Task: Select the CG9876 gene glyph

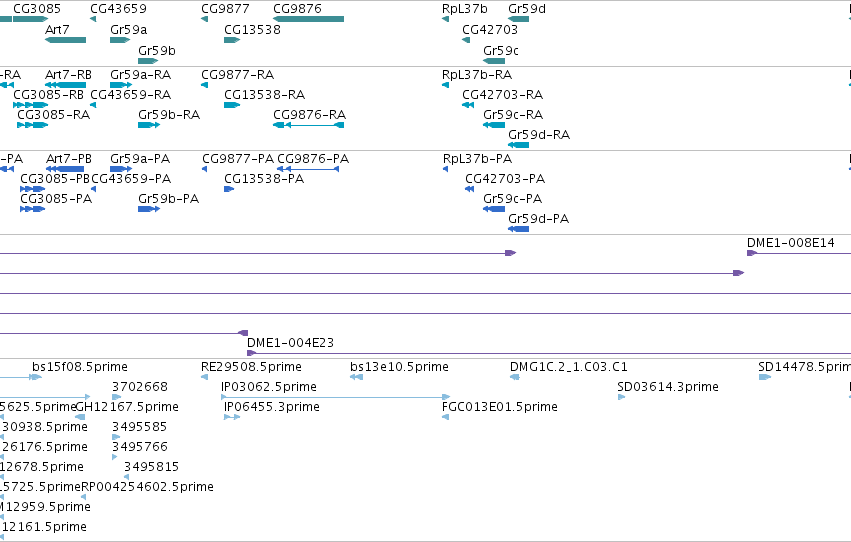Action: coord(308,19)
